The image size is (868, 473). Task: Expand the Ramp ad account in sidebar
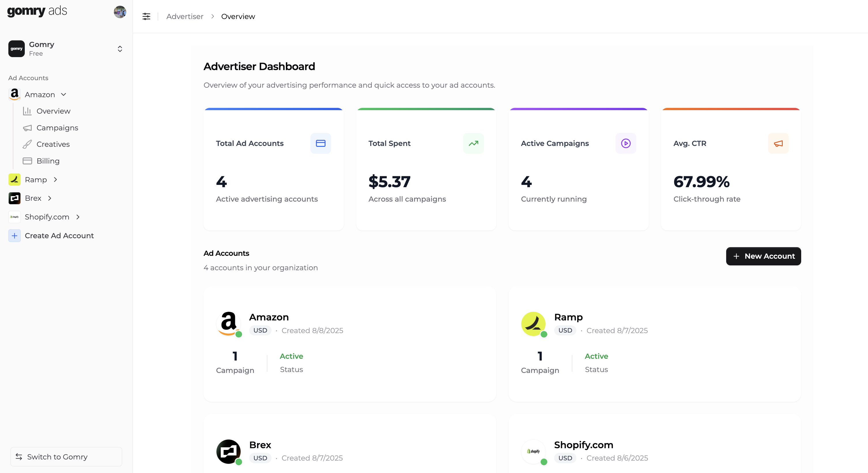tap(56, 180)
